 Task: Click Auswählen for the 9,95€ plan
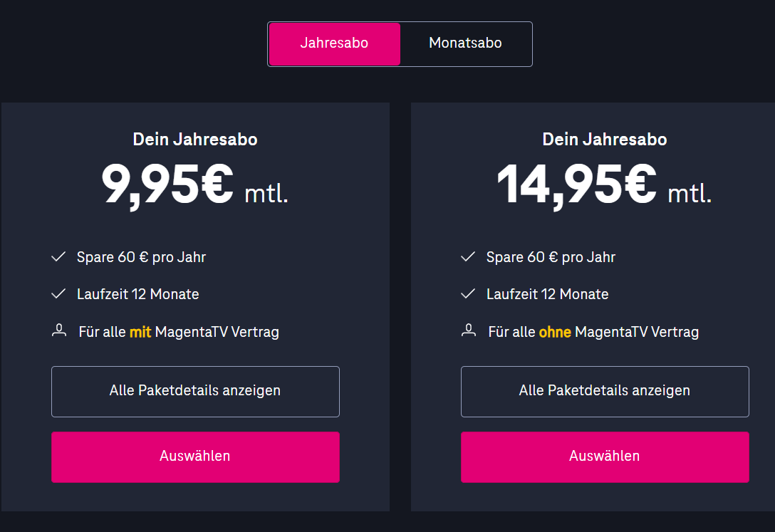tap(195, 457)
